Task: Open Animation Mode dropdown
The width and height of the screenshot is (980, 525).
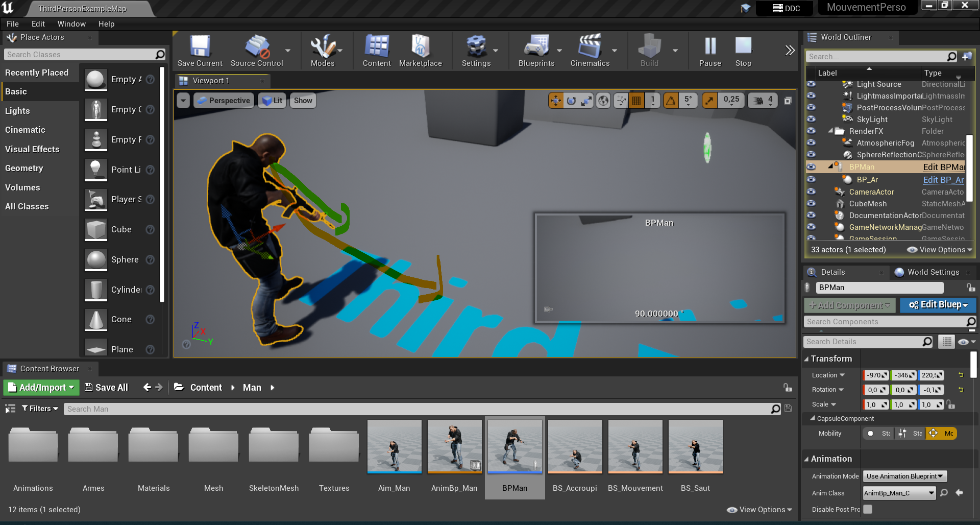Action: click(905, 476)
